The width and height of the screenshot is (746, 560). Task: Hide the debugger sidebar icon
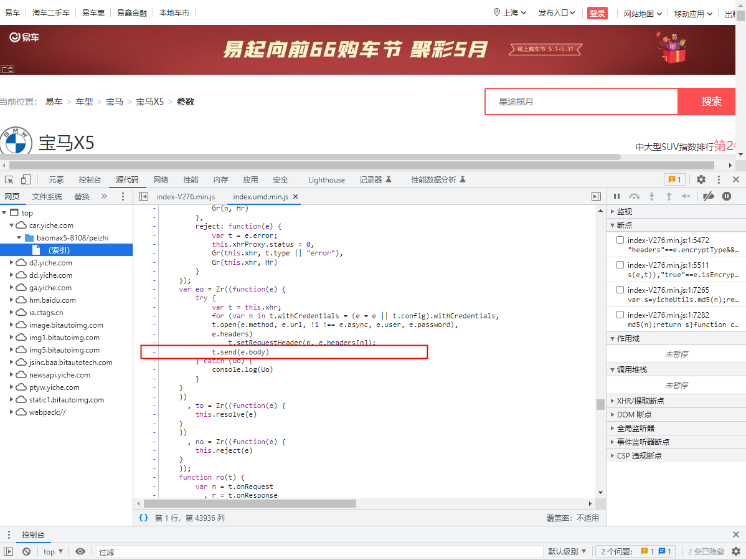click(x=596, y=196)
